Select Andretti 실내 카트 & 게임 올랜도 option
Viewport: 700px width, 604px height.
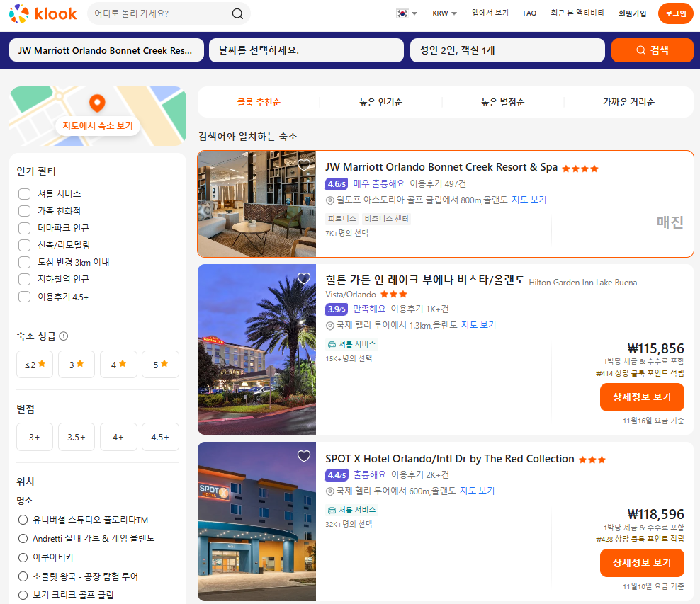point(23,538)
